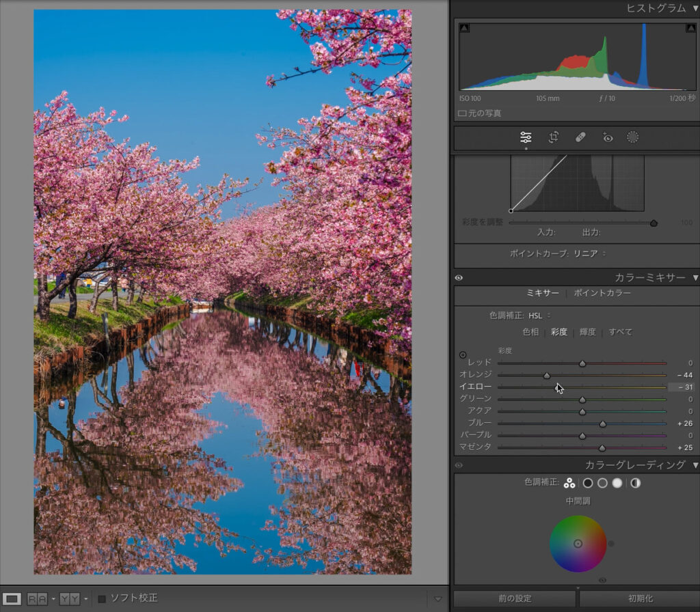700x612 pixels.
Task: Select the Healing bandage tool
Action: tap(580, 137)
